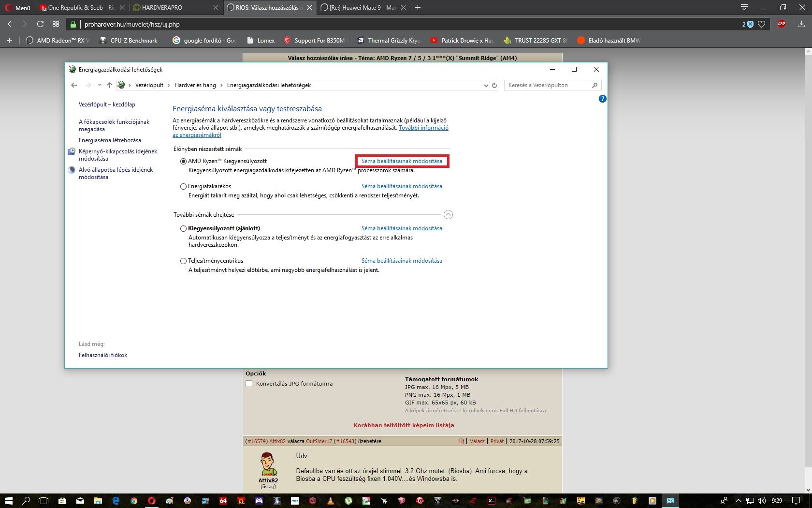Open Séma beállításainak módosítása for AMD Ryzen plan
This screenshot has height=508, width=812.
(402, 161)
